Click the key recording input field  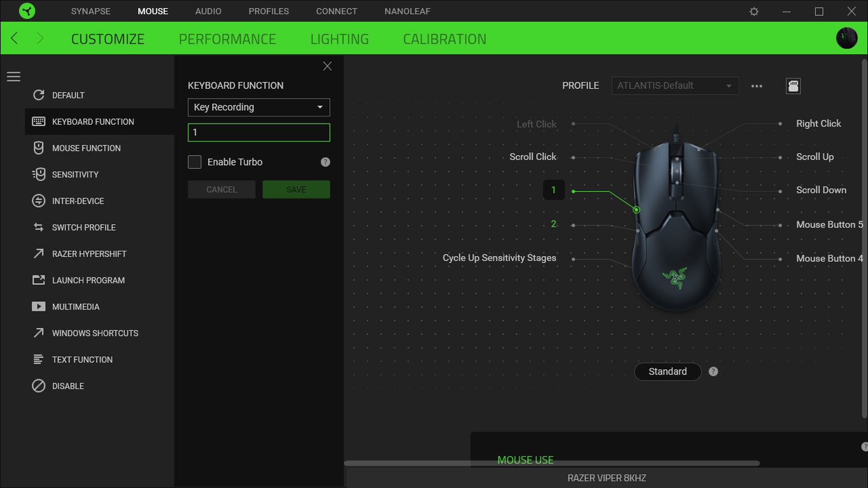259,132
